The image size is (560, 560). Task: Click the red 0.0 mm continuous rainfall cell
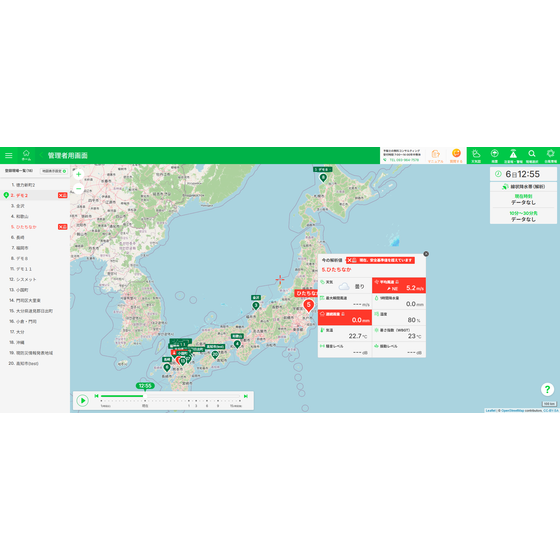click(345, 317)
